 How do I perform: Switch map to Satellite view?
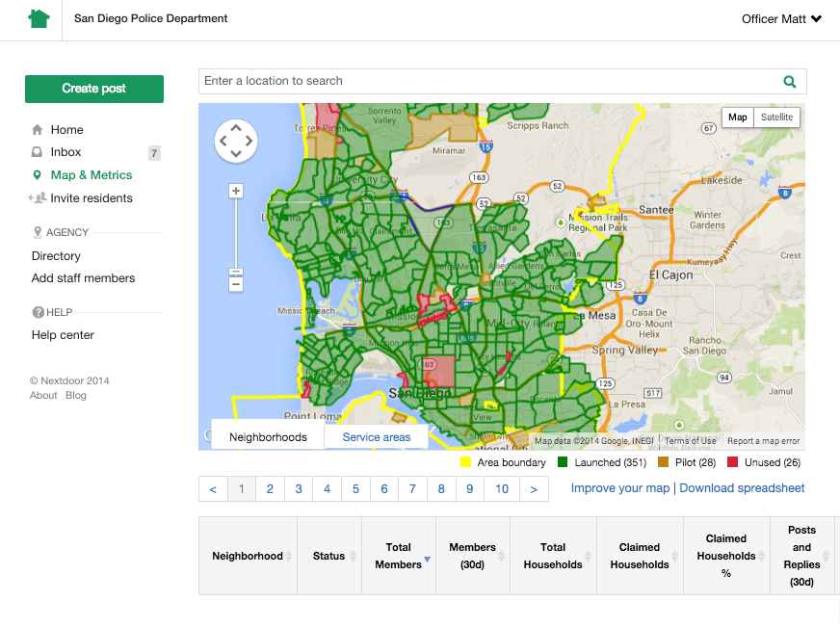[x=776, y=118]
